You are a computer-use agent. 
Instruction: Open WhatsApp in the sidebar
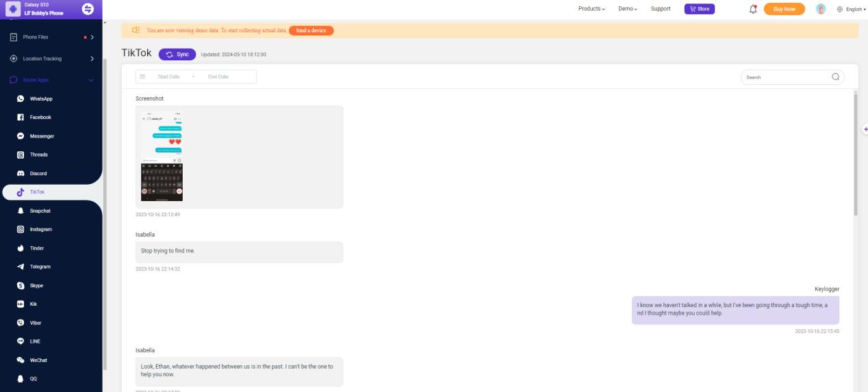41,99
